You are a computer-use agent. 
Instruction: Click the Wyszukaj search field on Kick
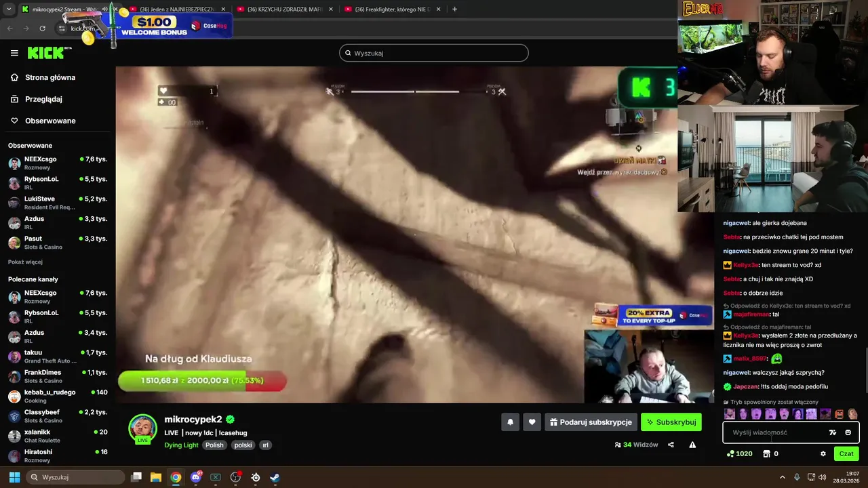434,53
